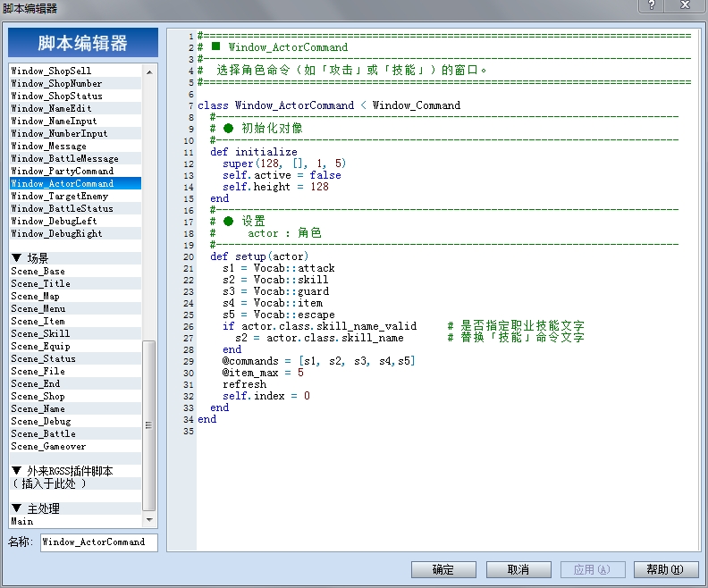Open Scene_File script

click(75, 371)
